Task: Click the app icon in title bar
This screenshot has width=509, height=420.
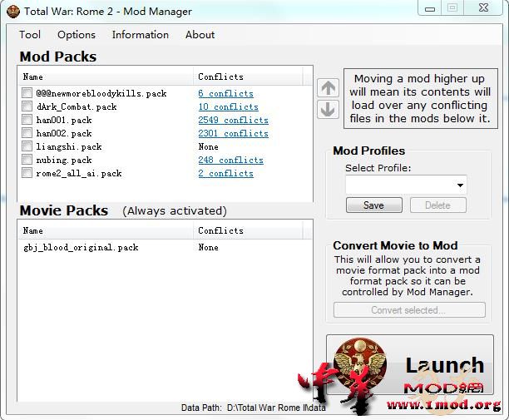Action: click(12, 11)
